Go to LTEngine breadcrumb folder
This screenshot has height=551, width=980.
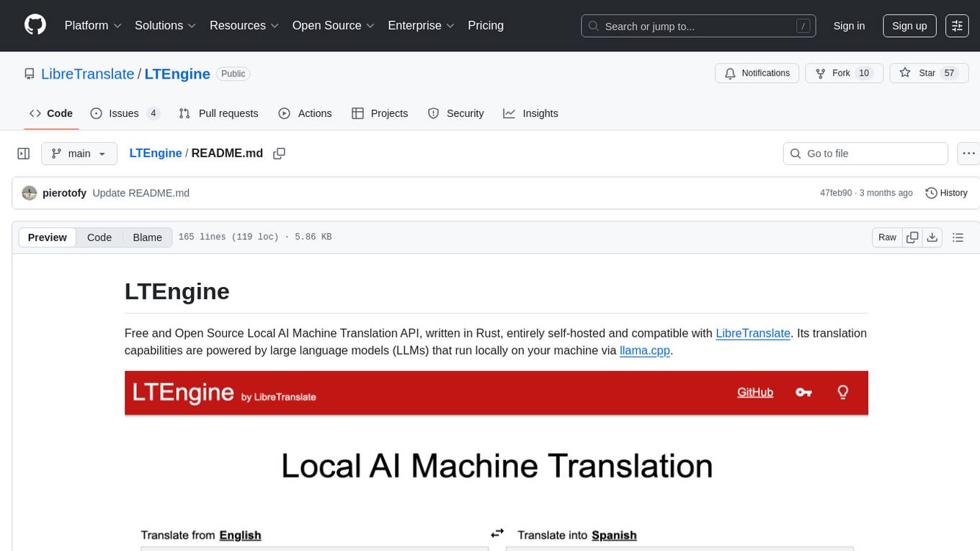[156, 153]
